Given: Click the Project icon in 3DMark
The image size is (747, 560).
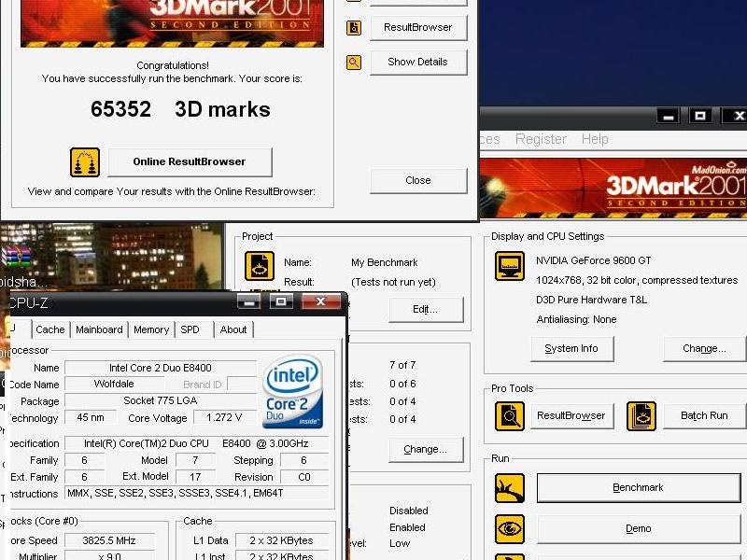Looking at the screenshot, I should [x=260, y=266].
